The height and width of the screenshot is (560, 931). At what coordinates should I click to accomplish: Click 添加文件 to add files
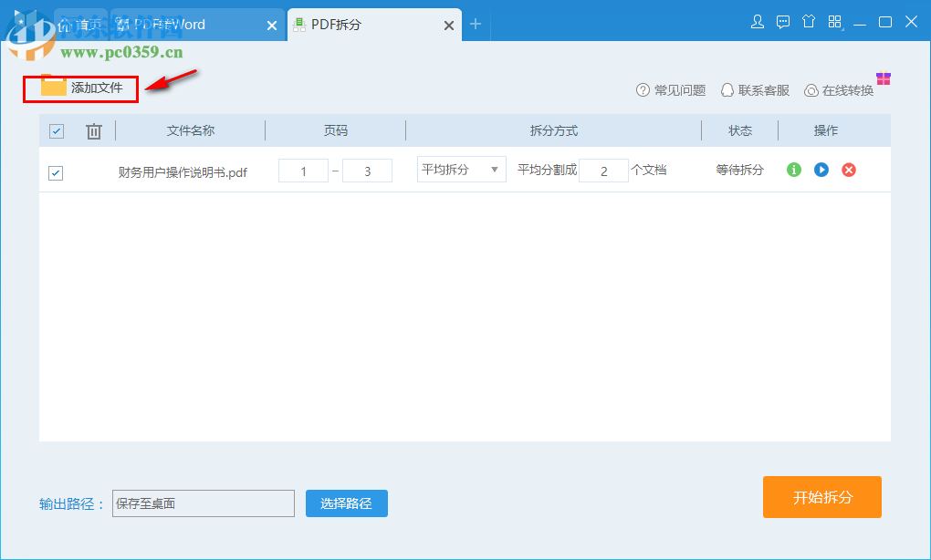tap(80, 88)
